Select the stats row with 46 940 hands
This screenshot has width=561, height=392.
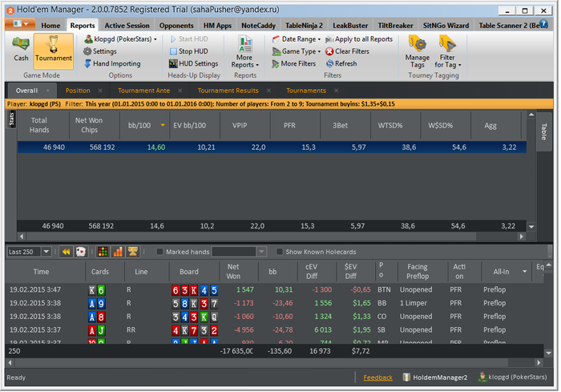tap(272, 148)
